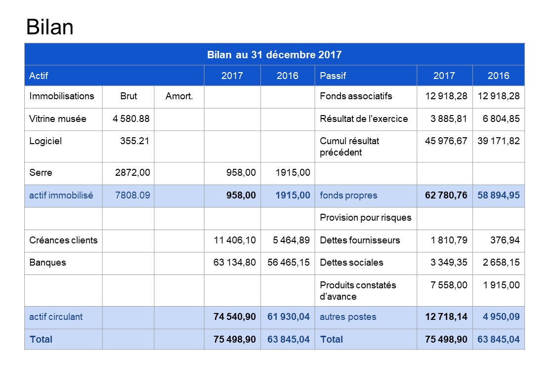Click the value "45 976,67"
Image resolution: width=555 pixels, height=392 pixels.
446,141
